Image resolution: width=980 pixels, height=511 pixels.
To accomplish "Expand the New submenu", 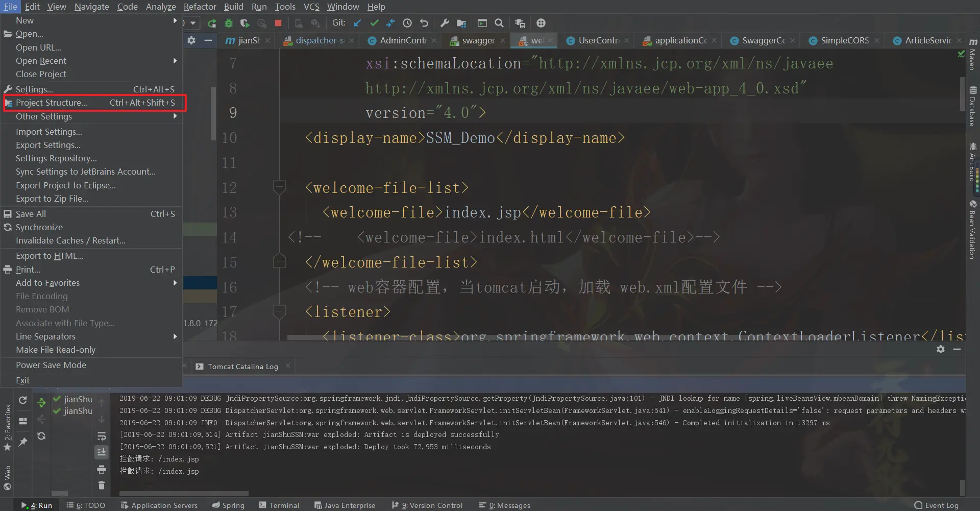I will [91, 20].
